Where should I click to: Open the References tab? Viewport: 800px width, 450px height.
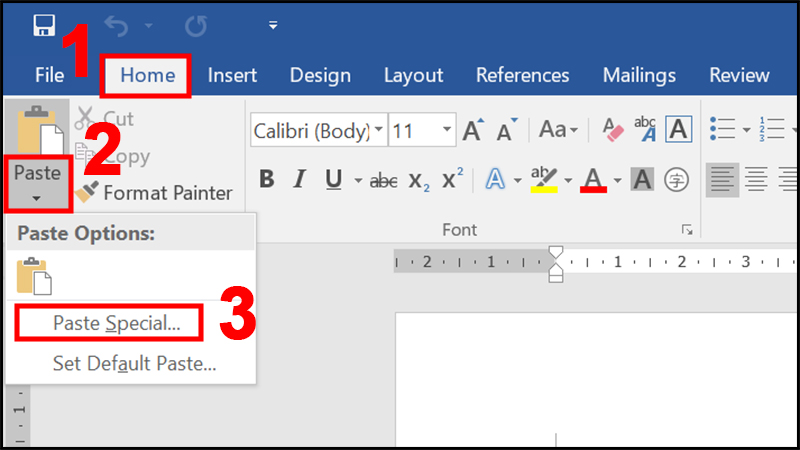[522, 75]
